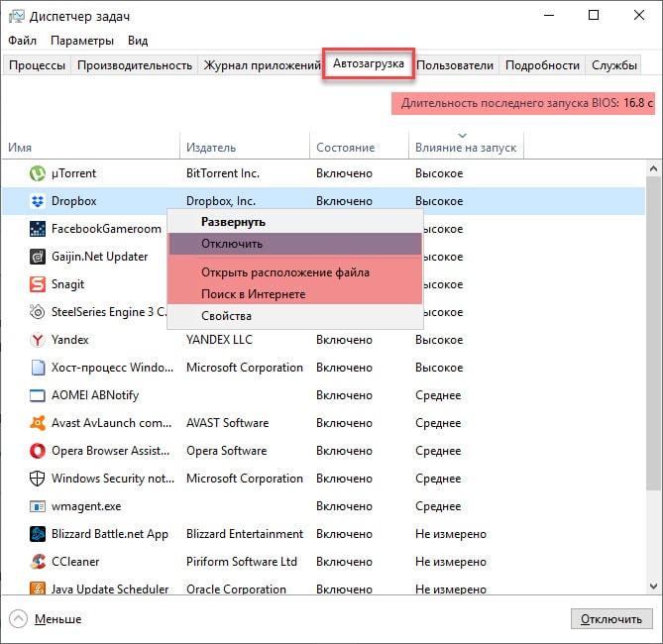Screen dimensions: 663x644
Task: Click publisher Opera Software
Action: tap(227, 451)
